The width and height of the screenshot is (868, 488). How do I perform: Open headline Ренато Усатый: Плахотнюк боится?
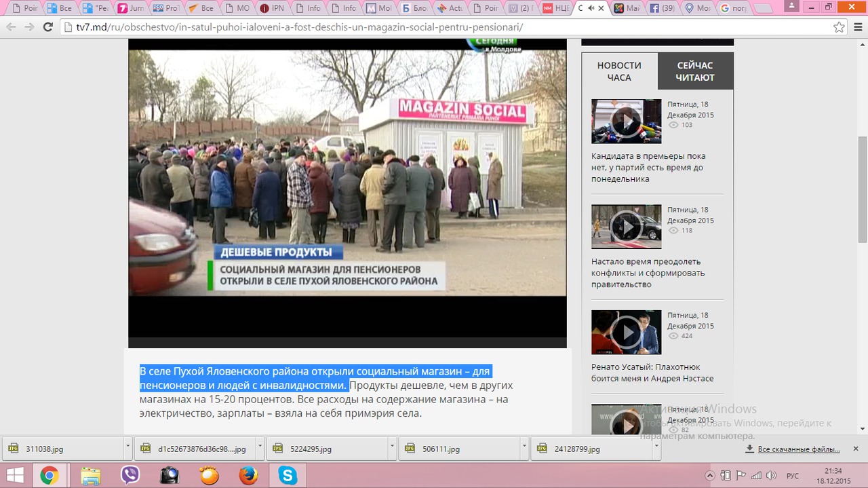click(x=652, y=373)
